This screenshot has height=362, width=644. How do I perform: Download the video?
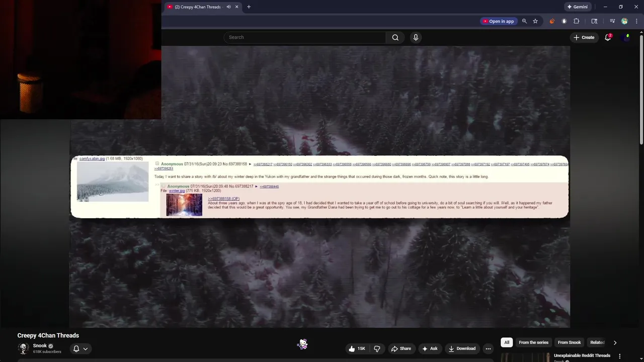[x=462, y=348]
